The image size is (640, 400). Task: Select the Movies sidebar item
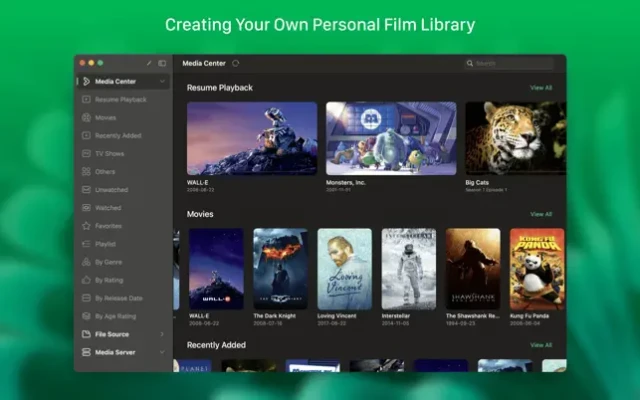click(x=106, y=117)
